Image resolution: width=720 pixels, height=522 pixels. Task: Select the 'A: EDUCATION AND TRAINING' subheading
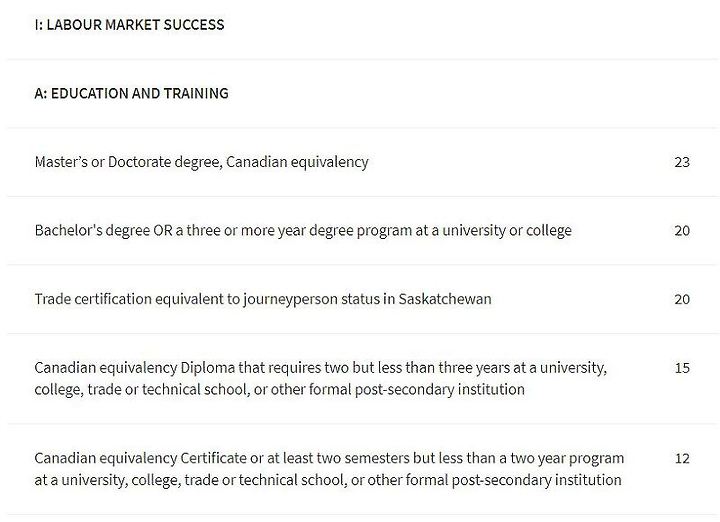coord(131,93)
